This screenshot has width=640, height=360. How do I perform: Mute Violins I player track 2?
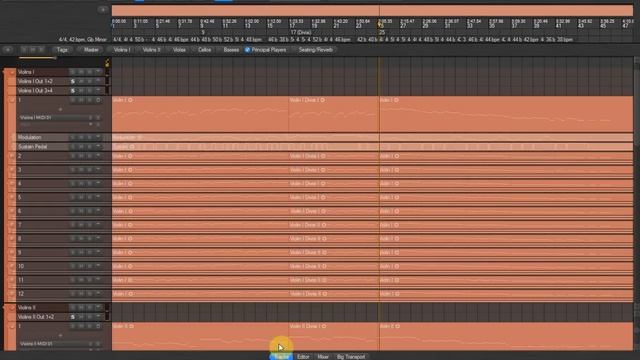(81, 156)
